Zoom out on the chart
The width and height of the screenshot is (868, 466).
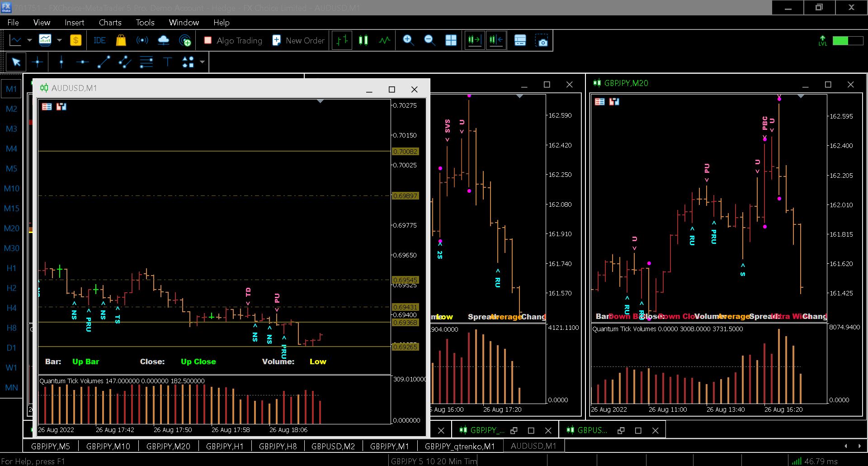tap(429, 40)
